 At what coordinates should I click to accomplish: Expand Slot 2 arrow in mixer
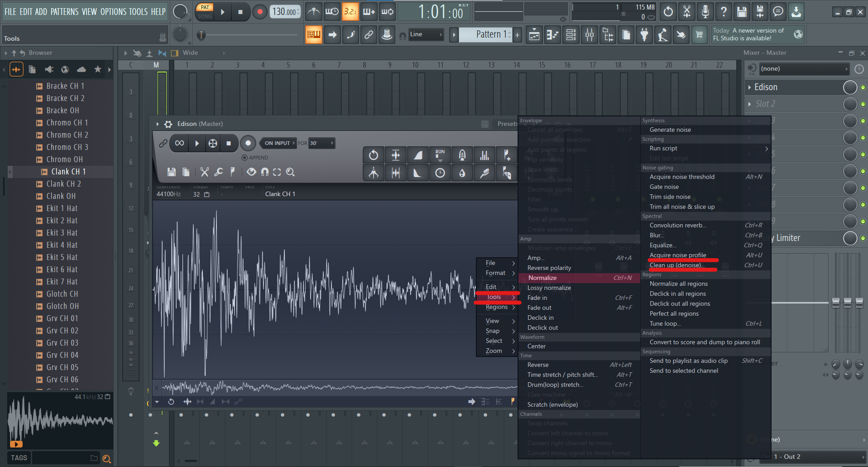(749, 104)
